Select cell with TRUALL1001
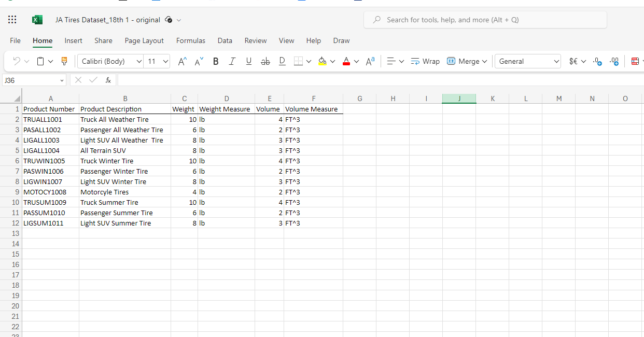644x337 pixels. 50,119
